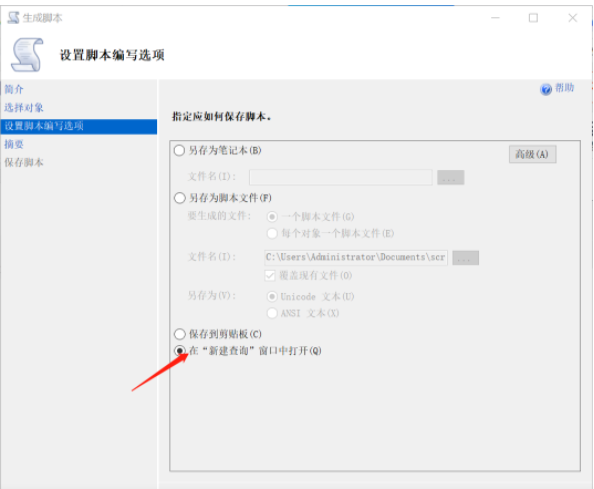
Task: Click the 要生成的文件 label
Action: pyautogui.click(x=219, y=216)
